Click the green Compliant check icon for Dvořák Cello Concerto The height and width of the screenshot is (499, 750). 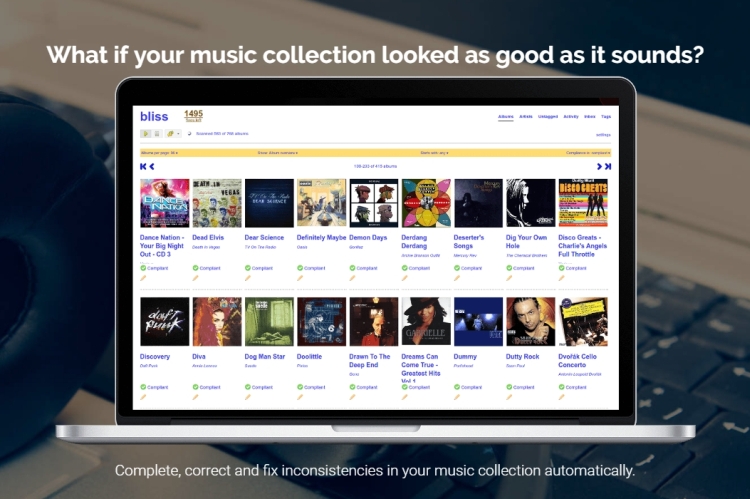pos(562,387)
